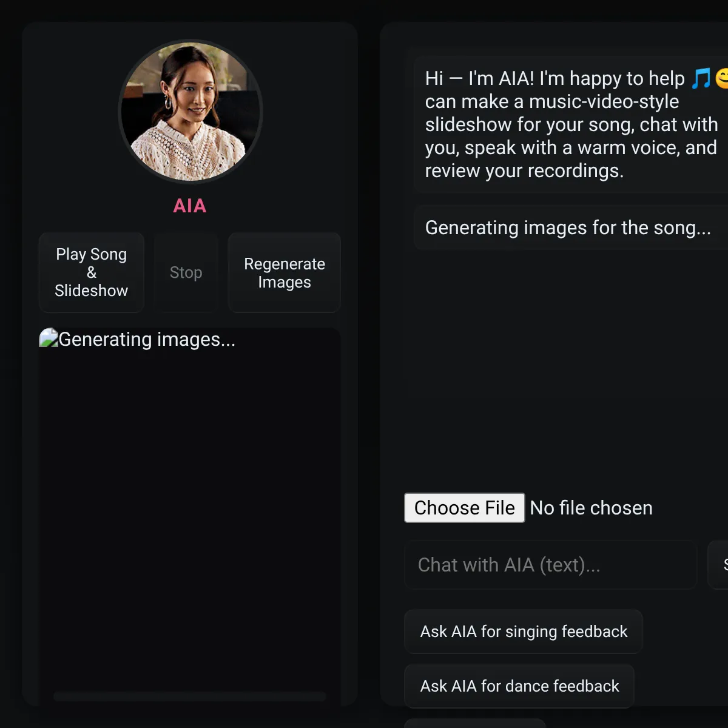
Task: Click the 'No file chosen' label
Action: 591,508
